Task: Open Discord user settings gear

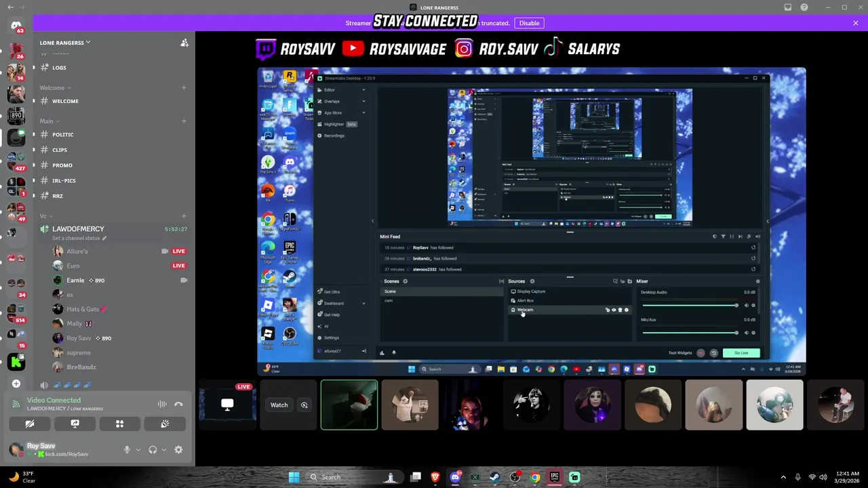Action: point(178,450)
